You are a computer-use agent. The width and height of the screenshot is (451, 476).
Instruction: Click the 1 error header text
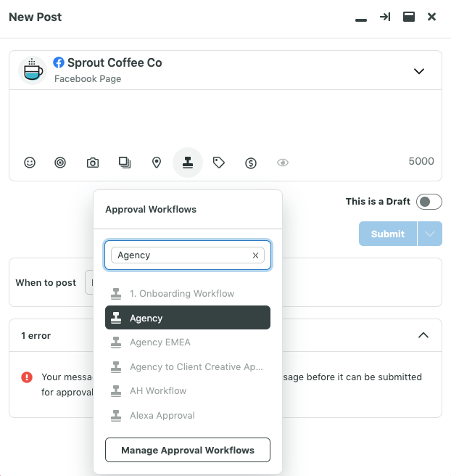click(36, 336)
